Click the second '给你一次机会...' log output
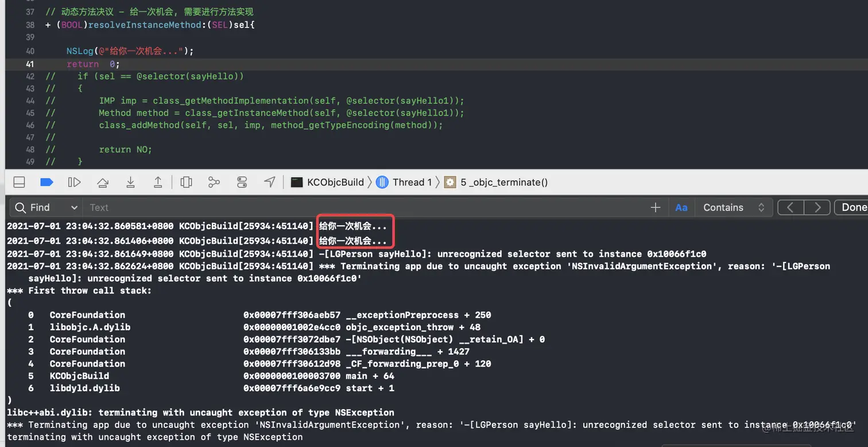This screenshot has height=447, width=868. [353, 240]
